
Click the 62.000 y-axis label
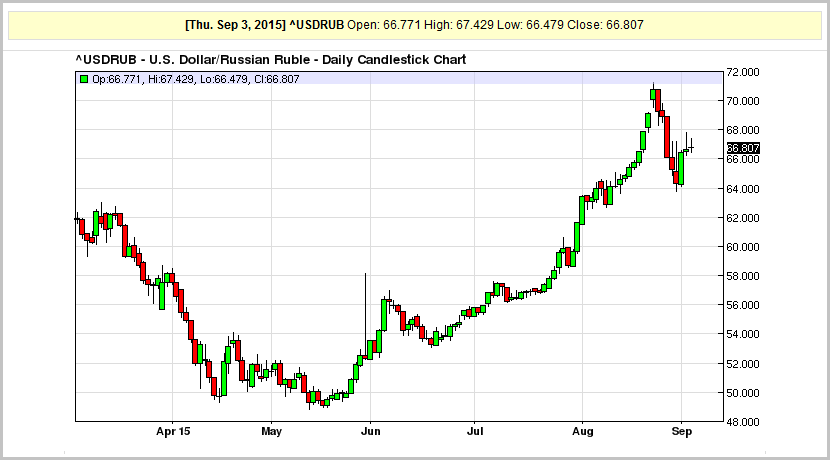[x=743, y=218]
